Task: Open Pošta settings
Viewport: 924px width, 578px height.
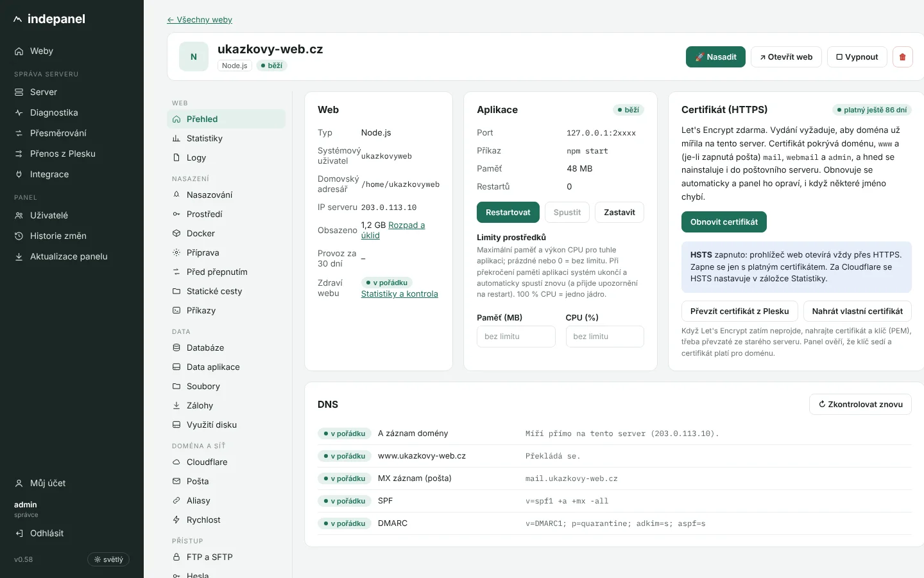Action: [x=226, y=481]
